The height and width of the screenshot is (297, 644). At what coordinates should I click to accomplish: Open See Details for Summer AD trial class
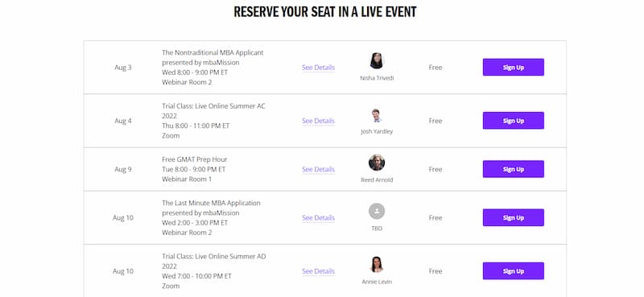click(318, 271)
